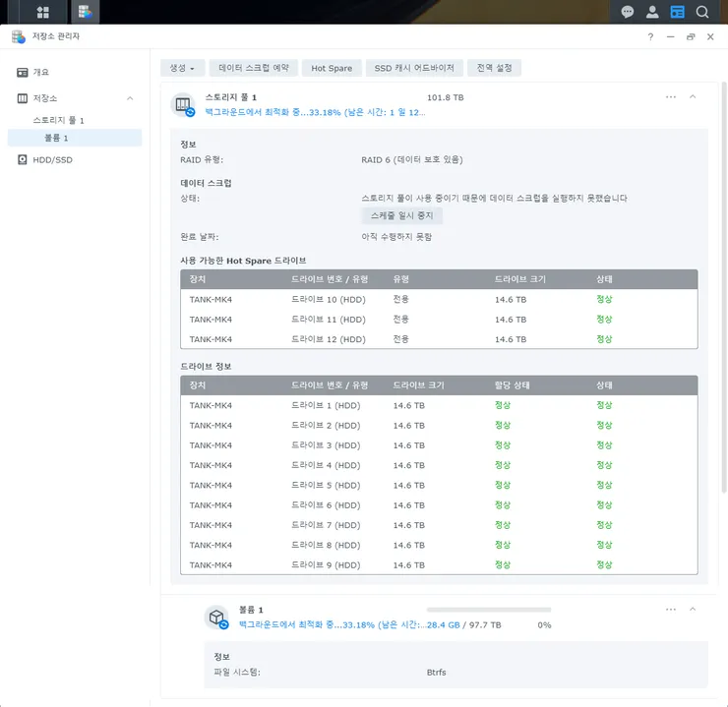Click 드라이브 10 (HDD) hot spare row
The image size is (728, 707).
tap(439, 299)
